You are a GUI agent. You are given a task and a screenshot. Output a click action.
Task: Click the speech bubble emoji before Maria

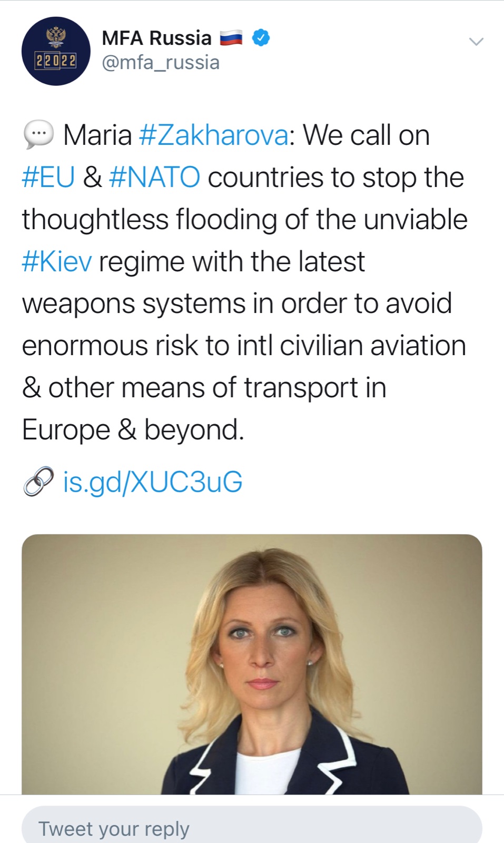pos(38,134)
